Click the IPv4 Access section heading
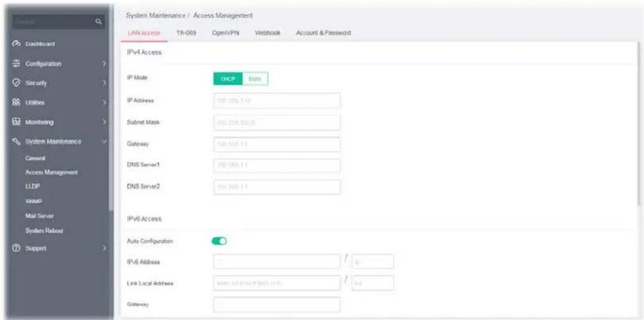The height and width of the screenshot is (320, 644). pyautogui.click(x=144, y=53)
